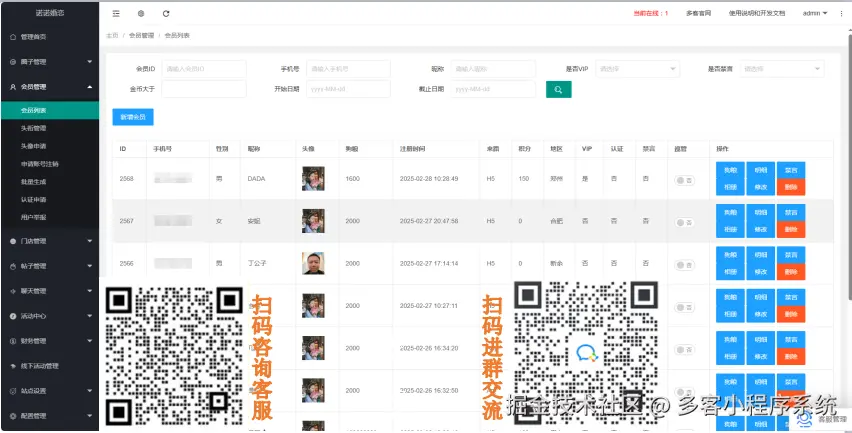This screenshot has height=433, width=852.
Task: Open the 使用说明和开发文档 link
Action: tap(757, 14)
